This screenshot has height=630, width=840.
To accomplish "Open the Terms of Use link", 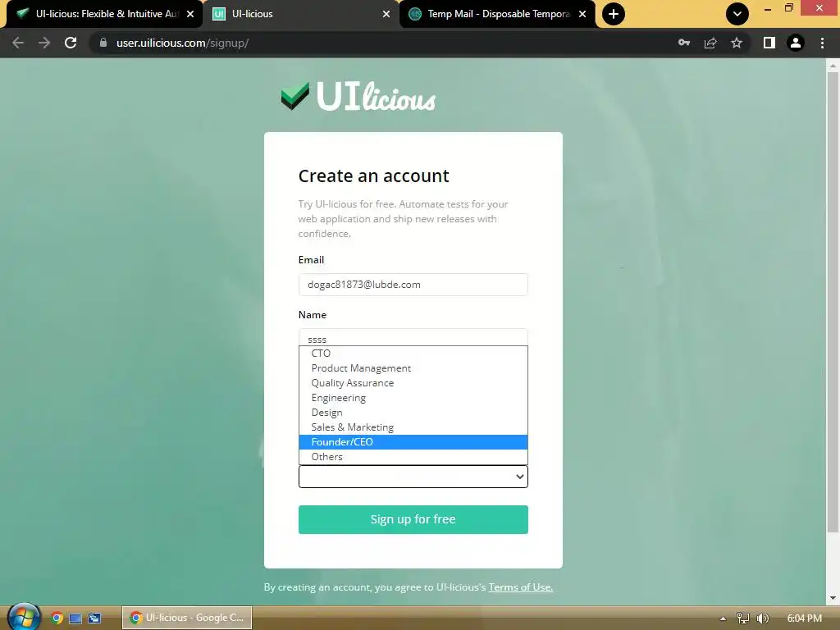I will [x=520, y=587].
